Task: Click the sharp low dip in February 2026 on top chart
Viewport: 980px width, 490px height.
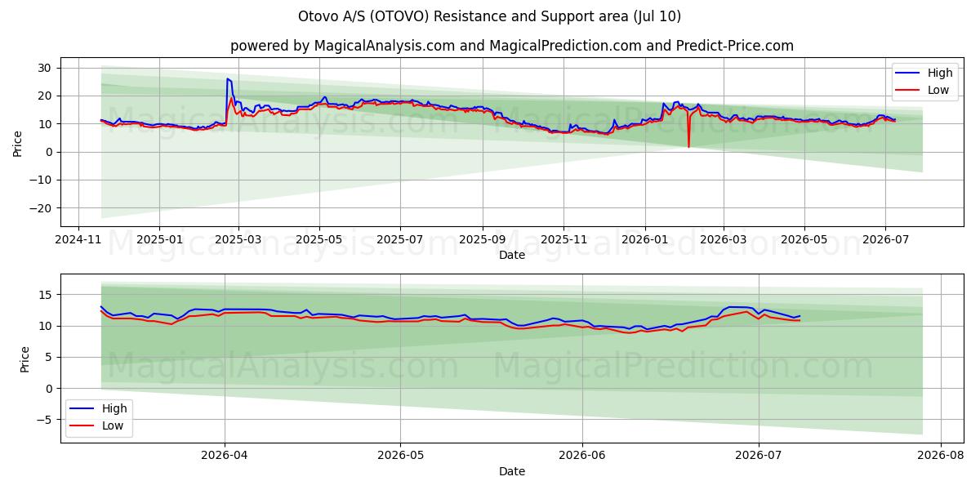Action: (x=688, y=146)
